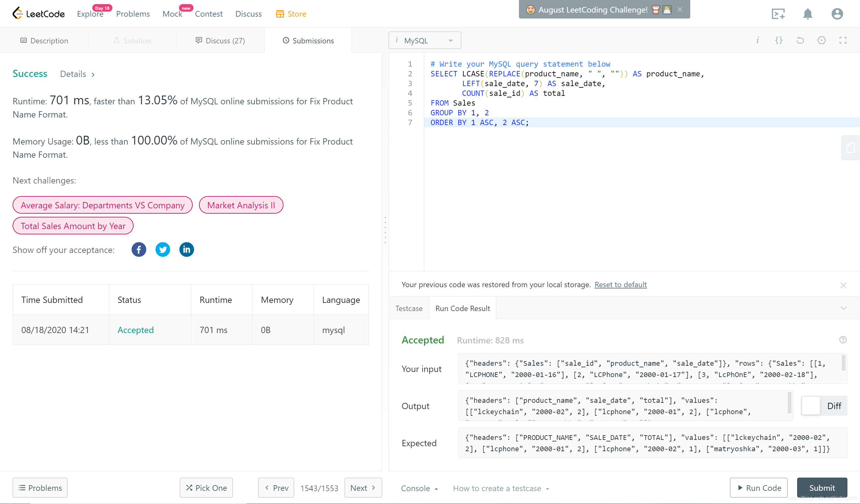Open the notifications bell icon
The image size is (860, 504).
[x=808, y=14]
